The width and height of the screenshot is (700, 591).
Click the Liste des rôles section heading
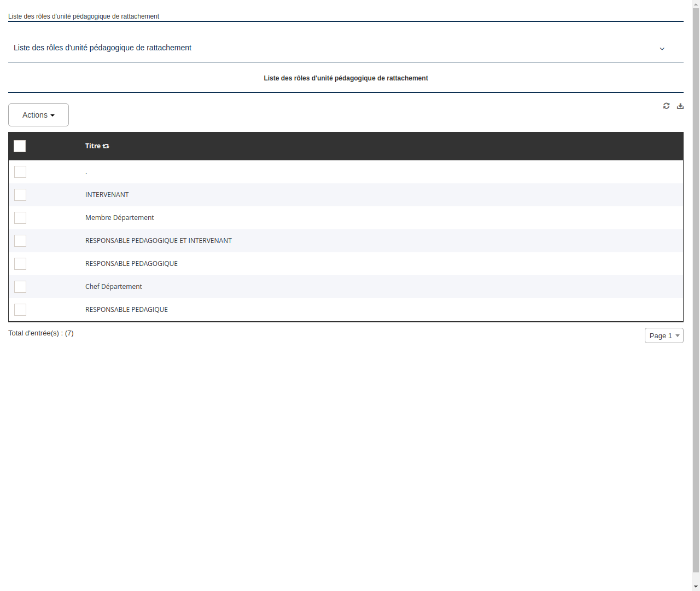pyautogui.click(x=102, y=48)
